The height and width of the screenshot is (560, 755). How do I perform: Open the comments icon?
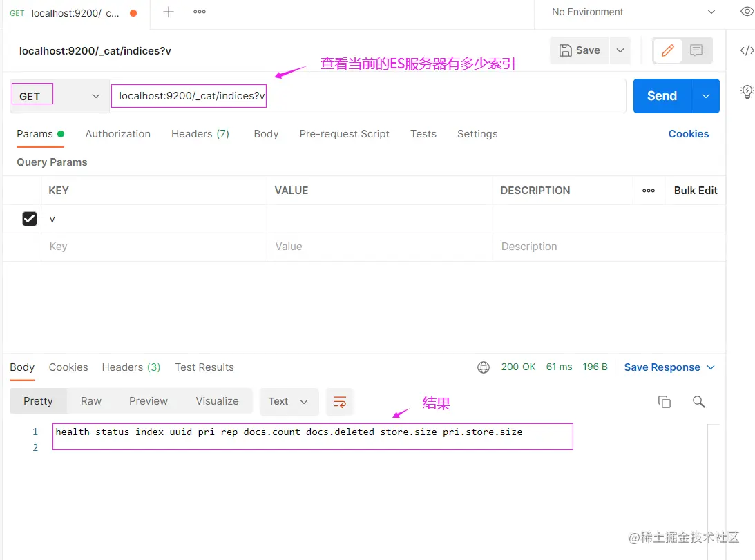coord(696,50)
